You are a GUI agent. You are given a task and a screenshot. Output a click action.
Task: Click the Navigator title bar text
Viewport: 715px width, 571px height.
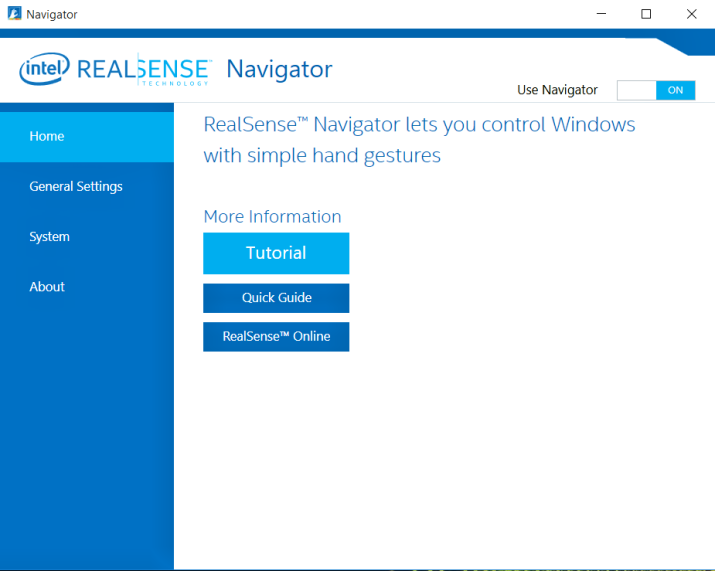click(51, 14)
